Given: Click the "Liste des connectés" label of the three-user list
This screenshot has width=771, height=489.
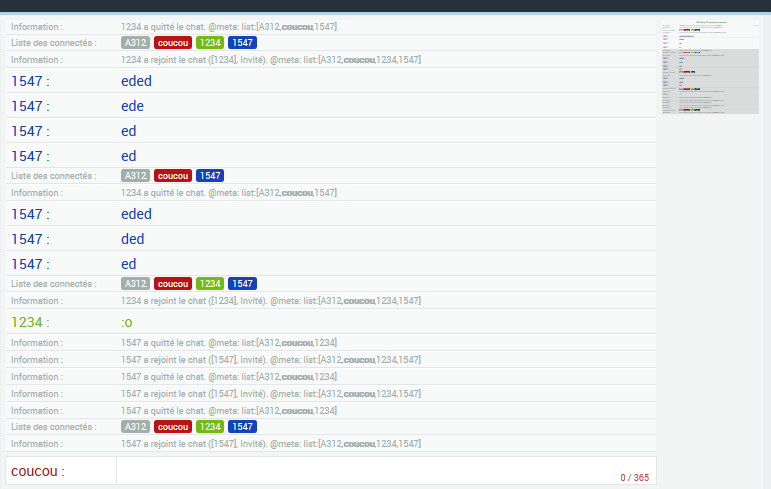Looking at the screenshot, I should point(54,176).
